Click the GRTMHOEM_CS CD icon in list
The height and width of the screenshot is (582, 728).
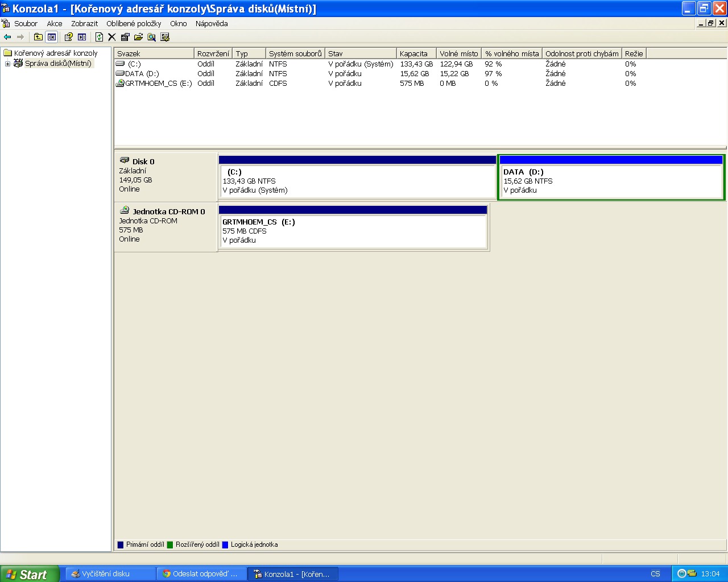point(120,83)
